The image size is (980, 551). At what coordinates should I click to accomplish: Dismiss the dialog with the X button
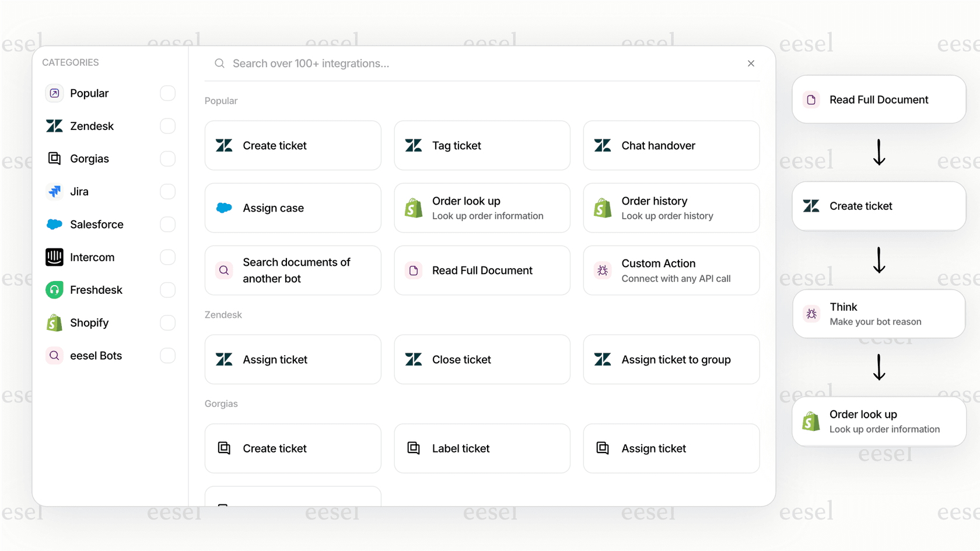751,63
